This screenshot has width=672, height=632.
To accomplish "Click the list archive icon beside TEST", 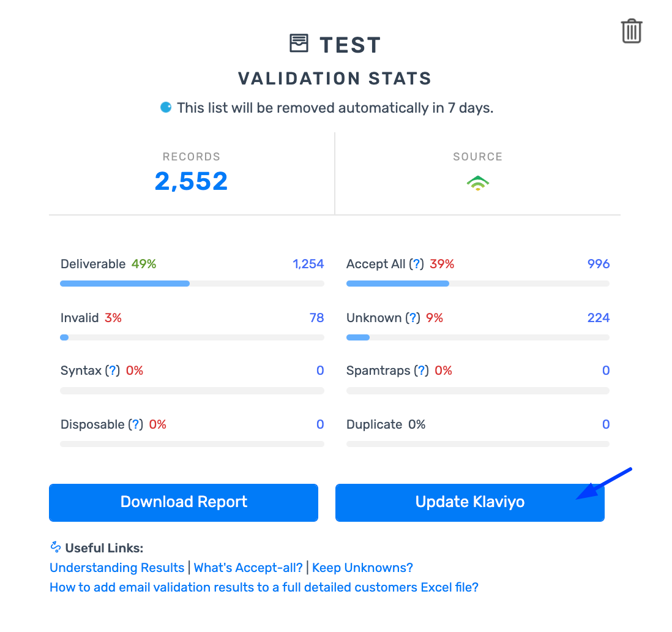I will coord(299,43).
